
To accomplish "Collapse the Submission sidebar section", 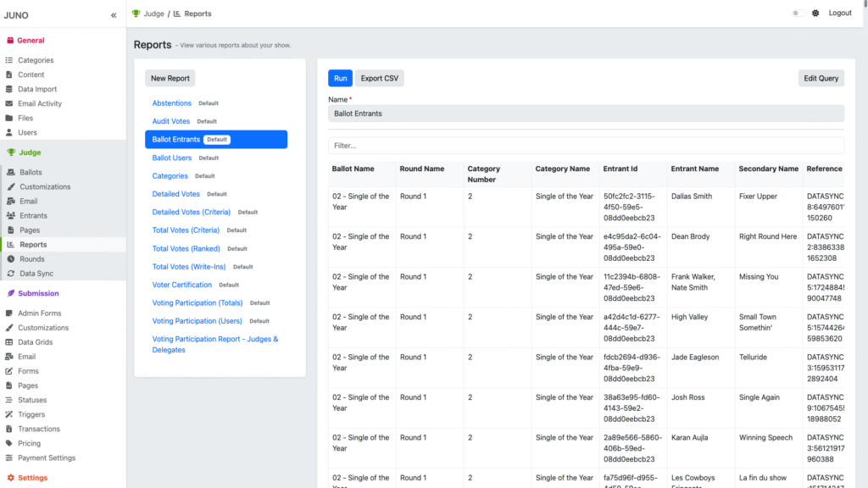I will point(38,293).
